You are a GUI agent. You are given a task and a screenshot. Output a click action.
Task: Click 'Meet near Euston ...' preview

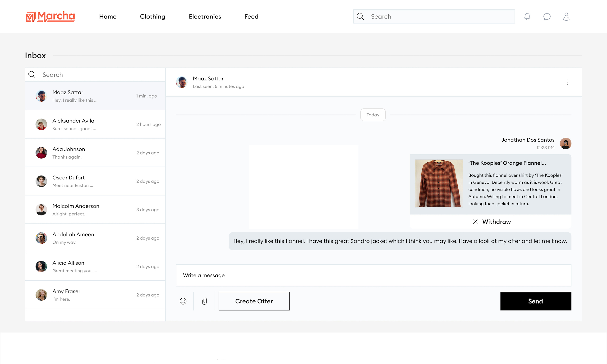click(73, 185)
